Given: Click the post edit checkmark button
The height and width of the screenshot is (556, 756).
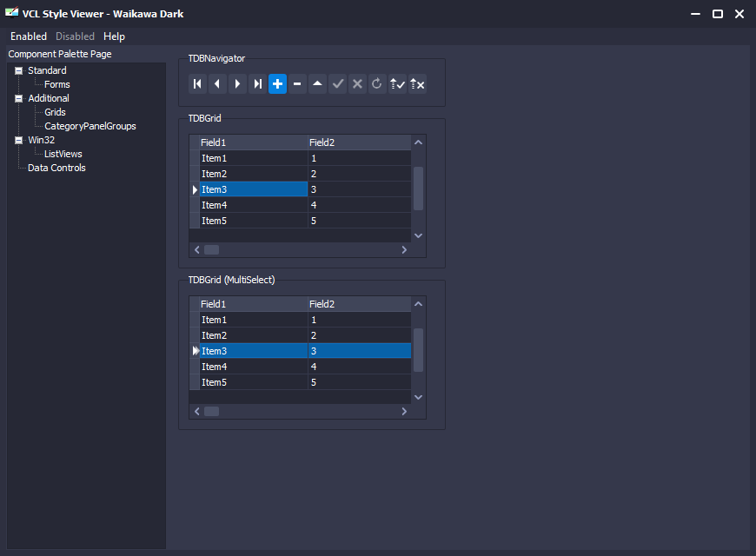Looking at the screenshot, I should click(337, 84).
